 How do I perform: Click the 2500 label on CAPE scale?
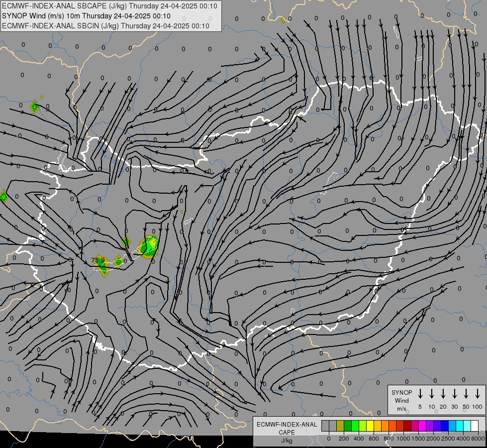click(x=448, y=439)
